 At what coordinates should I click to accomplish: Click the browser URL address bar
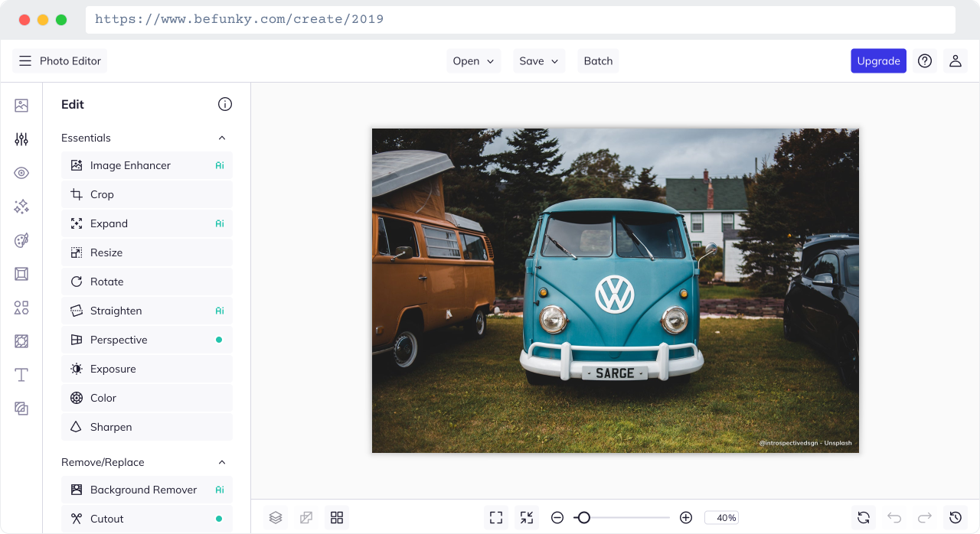tap(521, 20)
